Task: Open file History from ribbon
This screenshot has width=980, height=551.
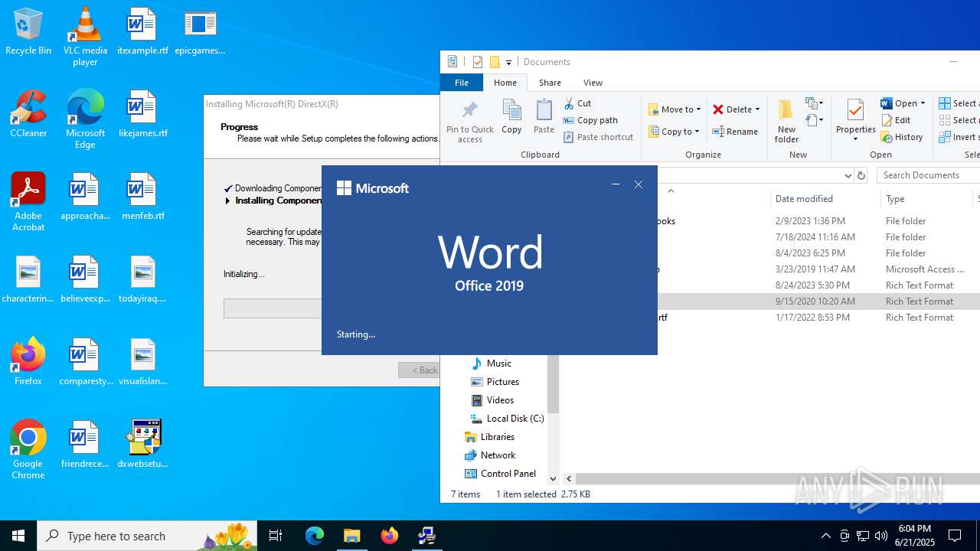Action: click(x=902, y=137)
